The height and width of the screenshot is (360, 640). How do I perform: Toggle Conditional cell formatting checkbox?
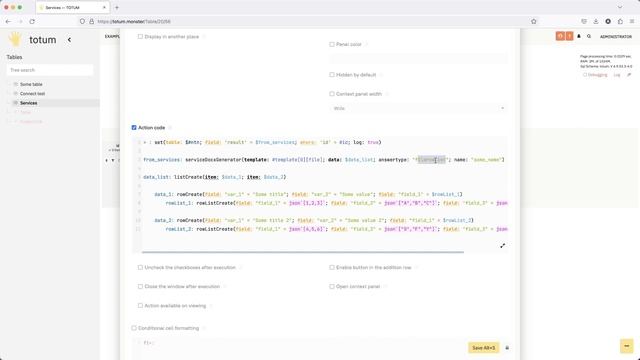point(134,328)
